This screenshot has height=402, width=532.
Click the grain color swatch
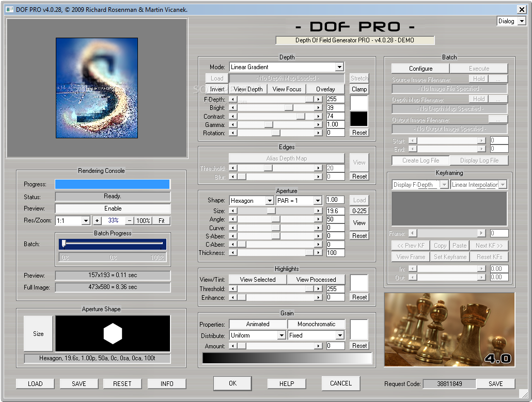pos(359,329)
